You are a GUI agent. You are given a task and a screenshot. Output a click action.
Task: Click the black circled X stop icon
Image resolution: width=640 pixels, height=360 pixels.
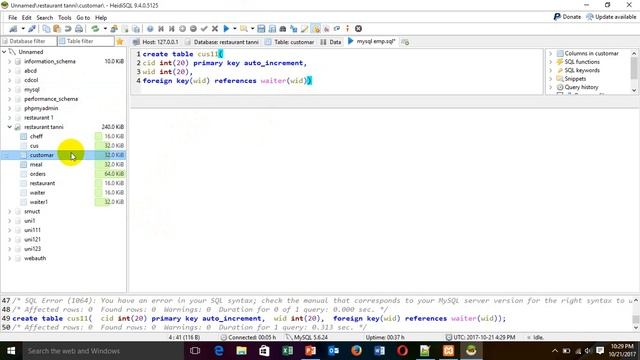358,29
